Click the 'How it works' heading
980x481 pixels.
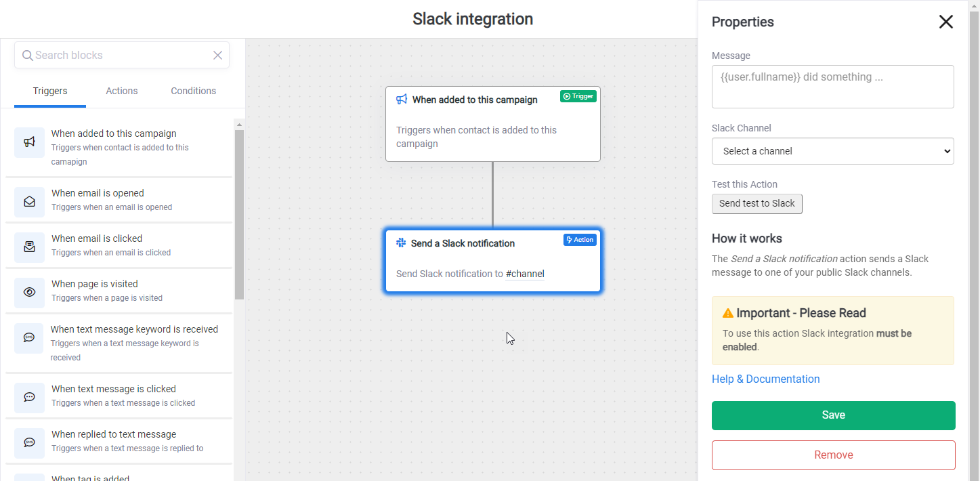click(747, 238)
